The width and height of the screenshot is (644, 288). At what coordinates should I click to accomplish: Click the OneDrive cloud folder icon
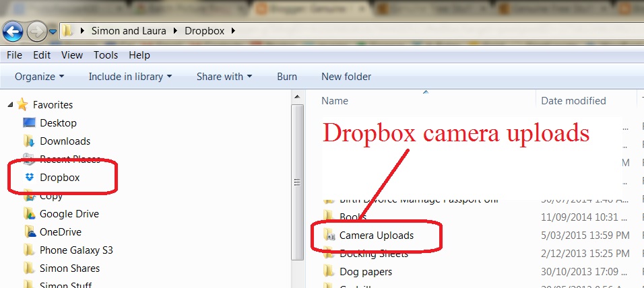pyautogui.click(x=30, y=231)
